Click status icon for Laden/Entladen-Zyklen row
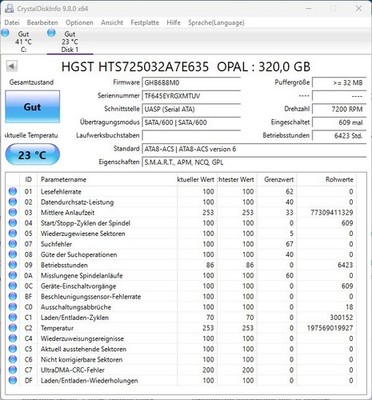 pyautogui.click(x=13, y=317)
